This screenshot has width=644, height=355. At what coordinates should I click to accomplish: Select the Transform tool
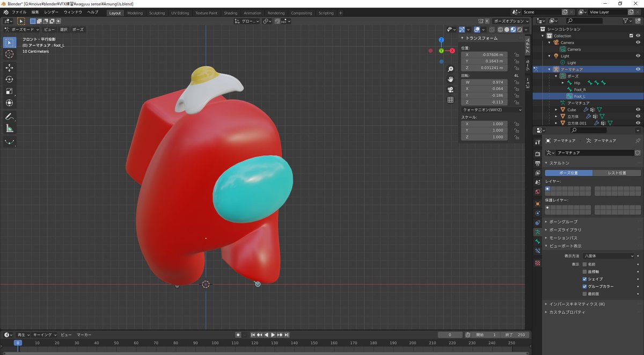click(10, 103)
